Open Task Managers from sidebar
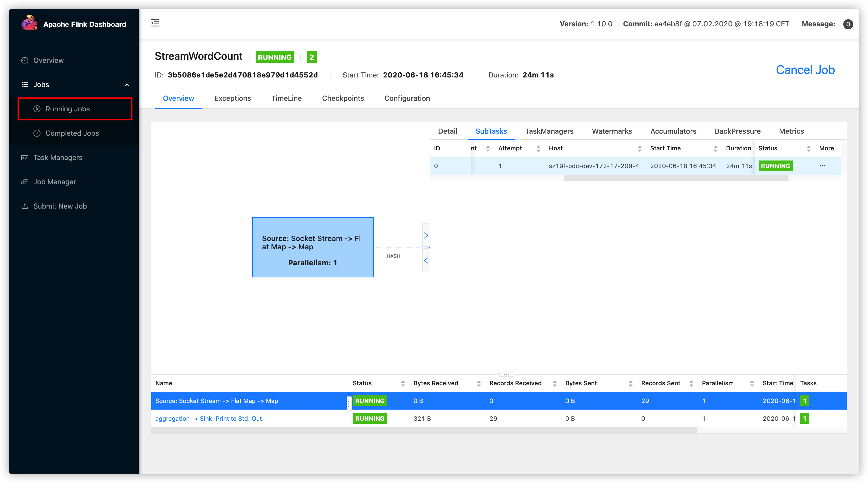The width and height of the screenshot is (868, 483). tap(58, 157)
